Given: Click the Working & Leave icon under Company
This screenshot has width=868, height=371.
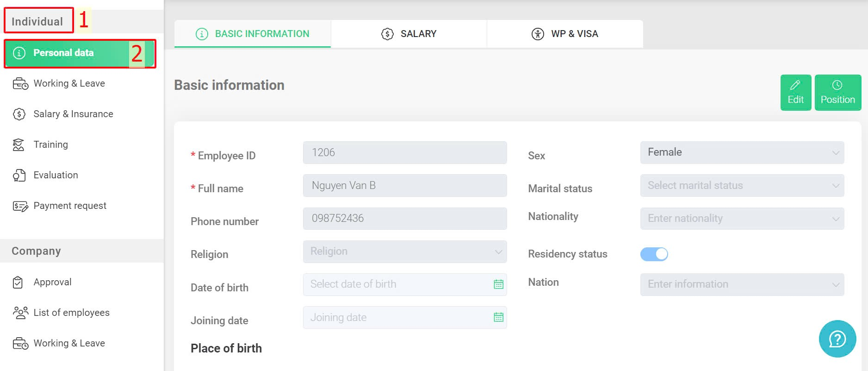Looking at the screenshot, I should 20,344.
